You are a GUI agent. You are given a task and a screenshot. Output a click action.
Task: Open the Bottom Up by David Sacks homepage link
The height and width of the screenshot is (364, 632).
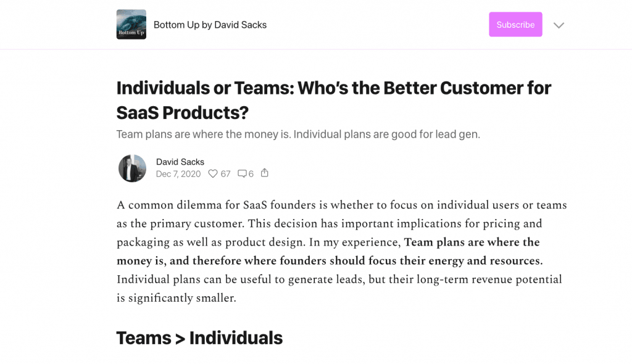pyautogui.click(x=210, y=25)
